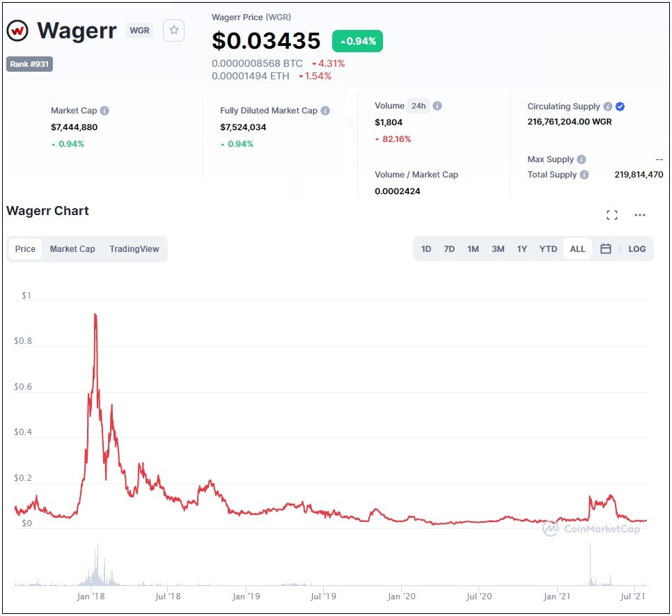Select the 7D time range

(x=449, y=249)
